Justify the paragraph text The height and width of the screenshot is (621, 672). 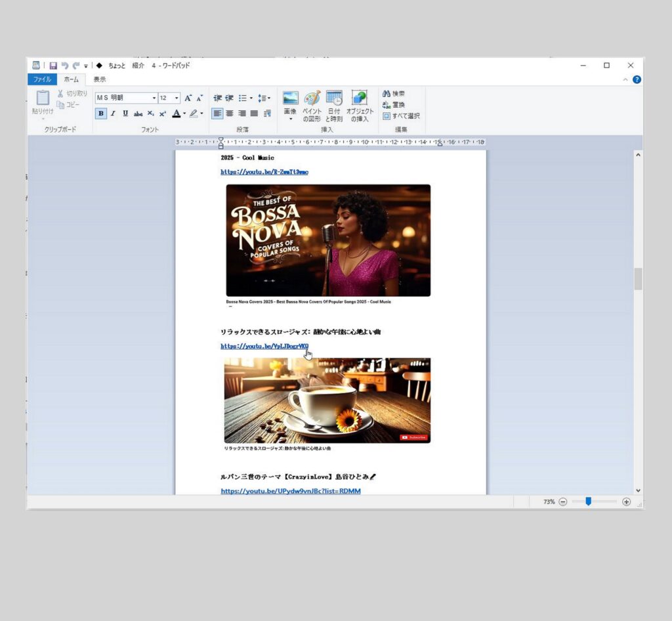point(254,114)
